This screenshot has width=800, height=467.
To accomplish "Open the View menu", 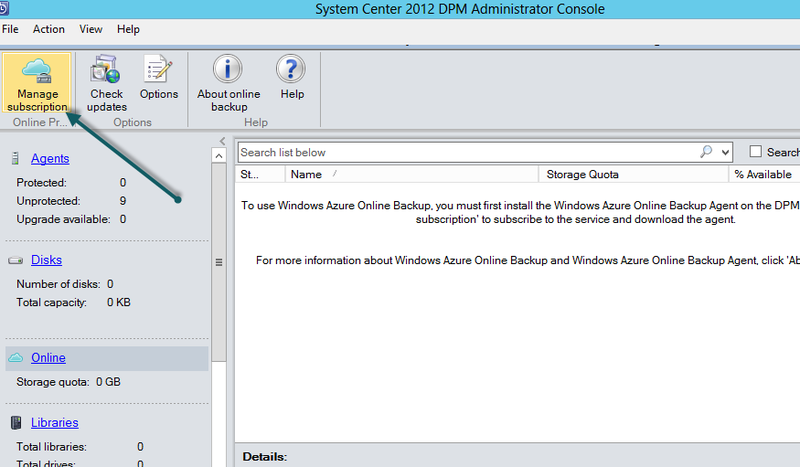I will [91, 29].
